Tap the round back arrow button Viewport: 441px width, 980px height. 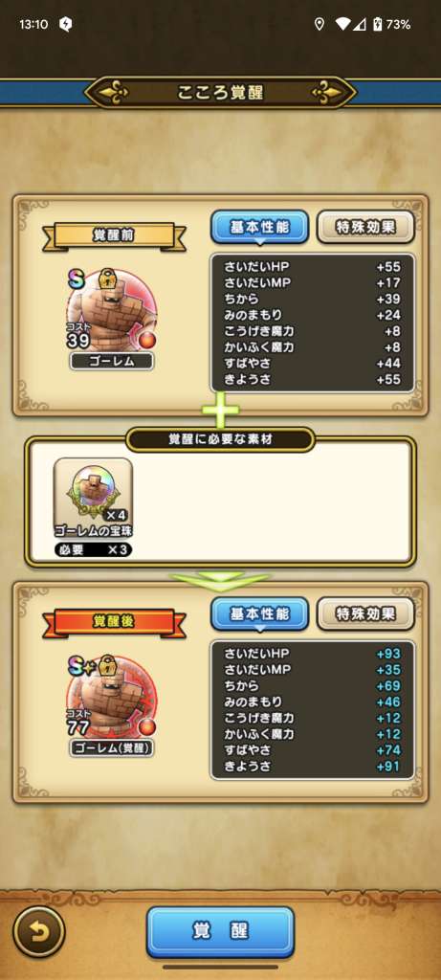pyautogui.click(x=38, y=932)
